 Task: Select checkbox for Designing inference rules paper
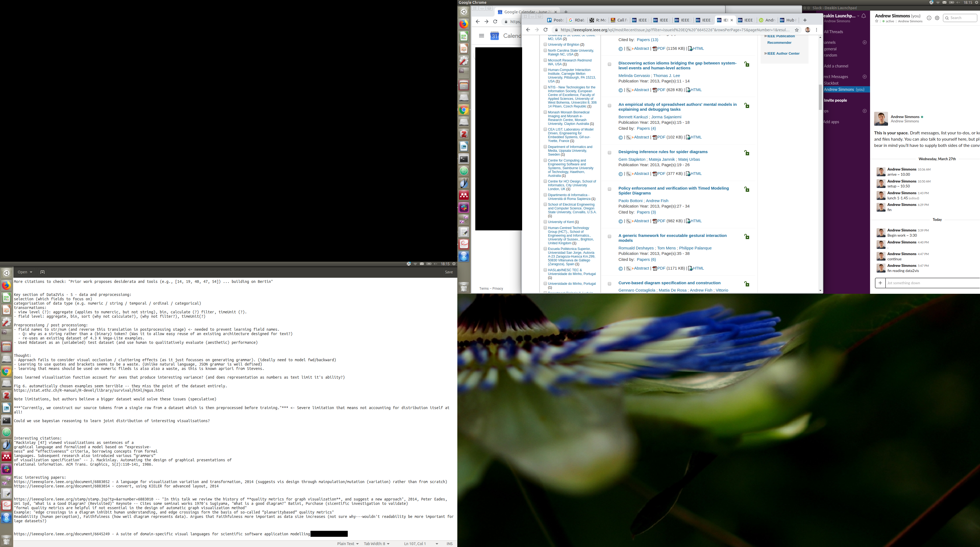[610, 152]
